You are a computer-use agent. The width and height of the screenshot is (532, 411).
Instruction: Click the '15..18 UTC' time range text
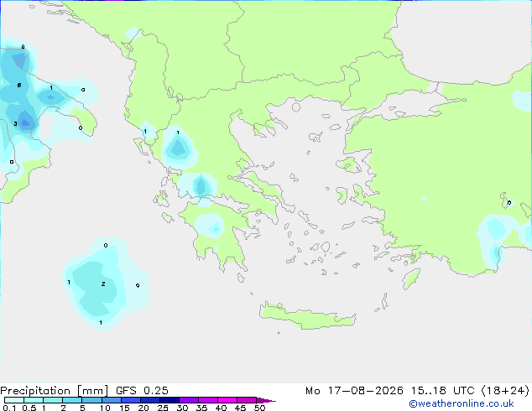point(442,391)
